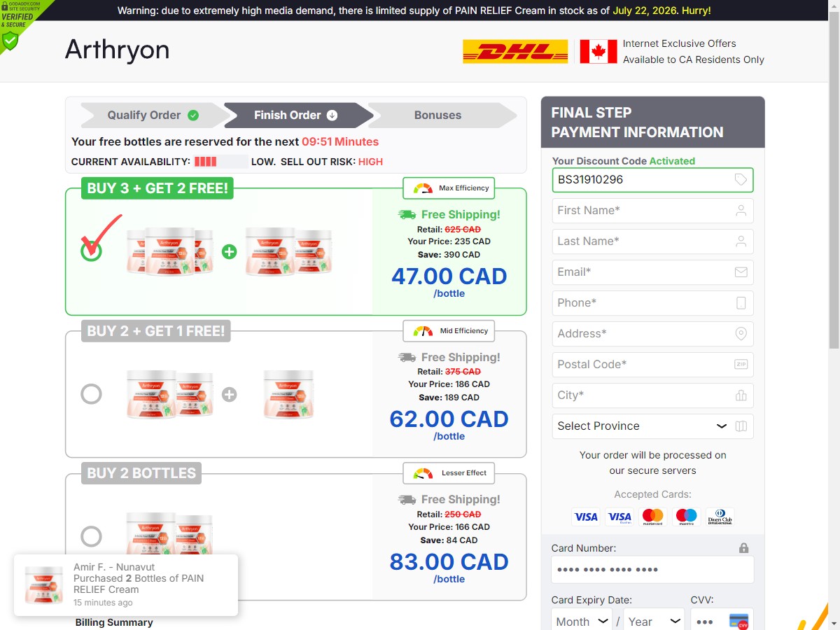Click the Billing Summary heading
840x630 pixels.
(x=114, y=622)
